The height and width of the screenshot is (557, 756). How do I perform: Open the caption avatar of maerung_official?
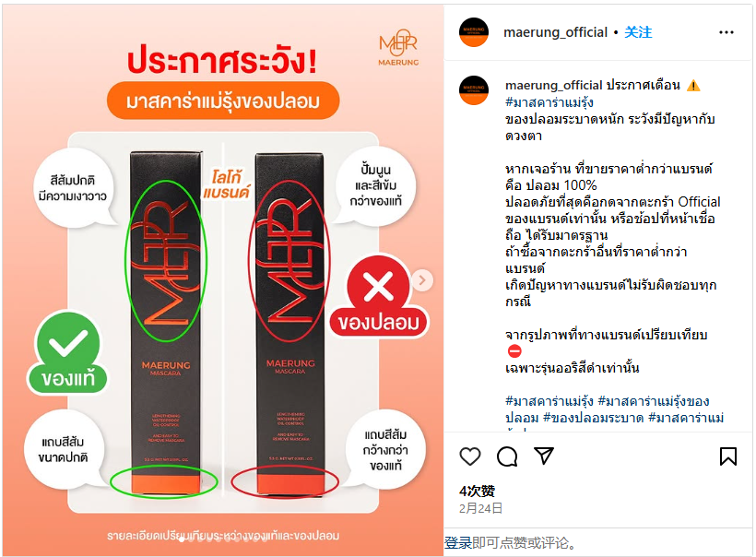point(474,90)
